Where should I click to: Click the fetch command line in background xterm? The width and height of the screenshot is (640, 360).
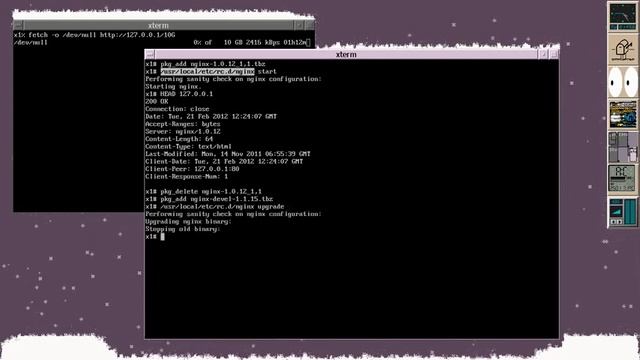click(94, 35)
